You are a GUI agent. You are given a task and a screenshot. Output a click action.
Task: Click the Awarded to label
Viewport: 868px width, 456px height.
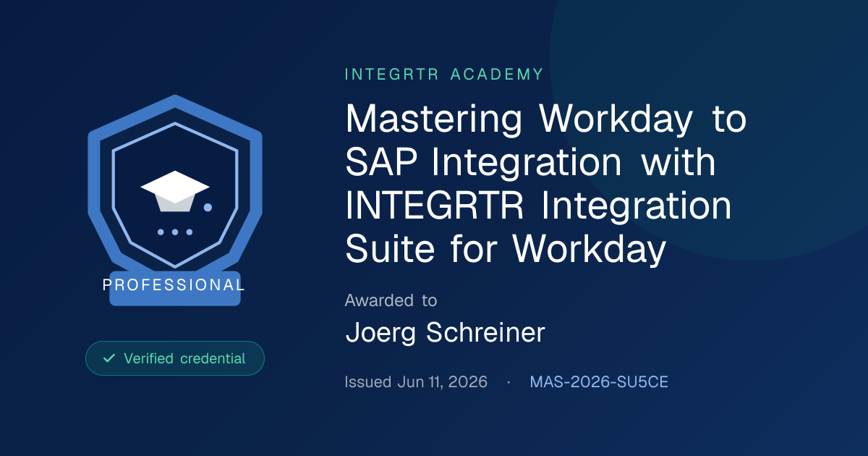click(x=391, y=300)
